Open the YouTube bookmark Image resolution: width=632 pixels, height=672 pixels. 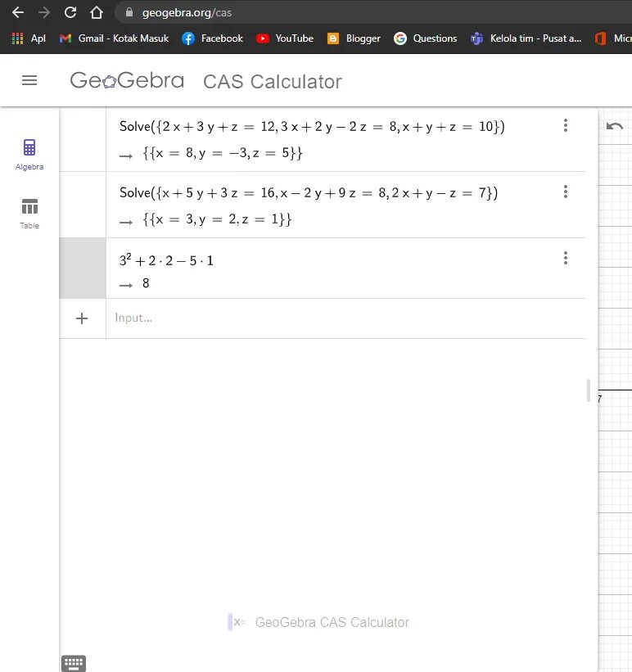284,38
